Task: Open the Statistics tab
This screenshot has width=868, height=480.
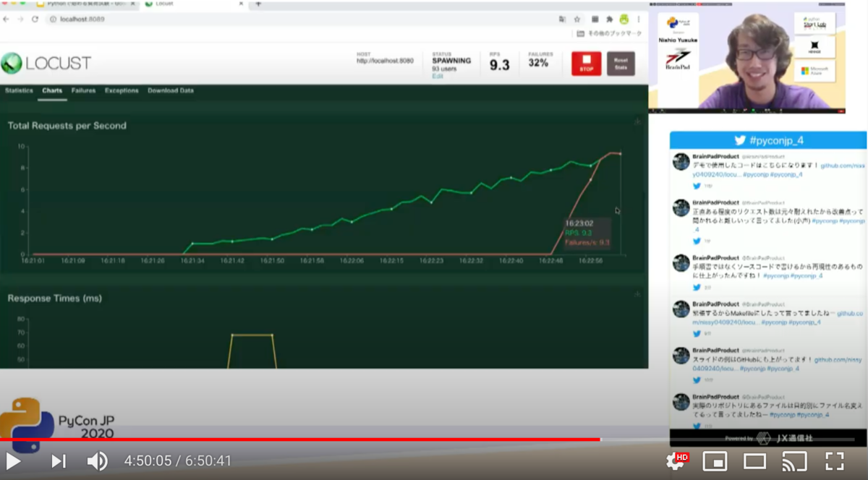Action: click(19, 91)
